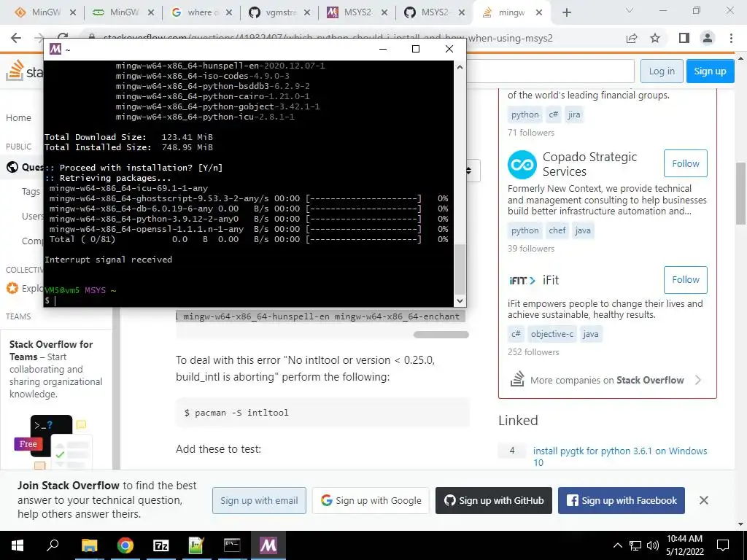Click the Sign up button
Image resolution: width=747 pixels, height=560 pixels.
pos(710,71)
